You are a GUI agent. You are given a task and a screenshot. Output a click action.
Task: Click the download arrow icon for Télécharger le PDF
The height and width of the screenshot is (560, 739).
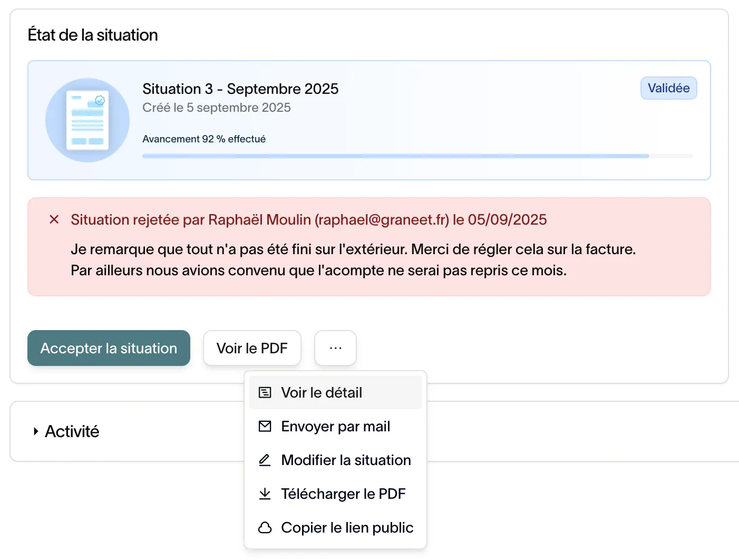pyautogui.click(x=265, y=494)
